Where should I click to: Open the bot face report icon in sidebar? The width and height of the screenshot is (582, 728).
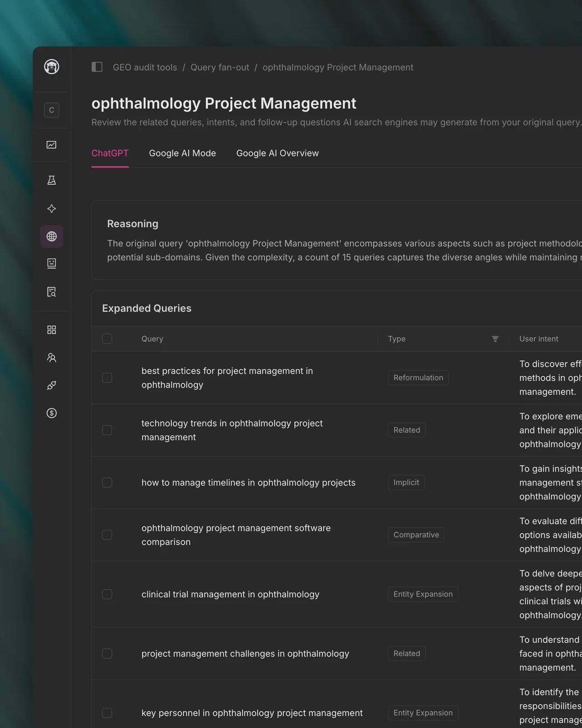[51, 263]
